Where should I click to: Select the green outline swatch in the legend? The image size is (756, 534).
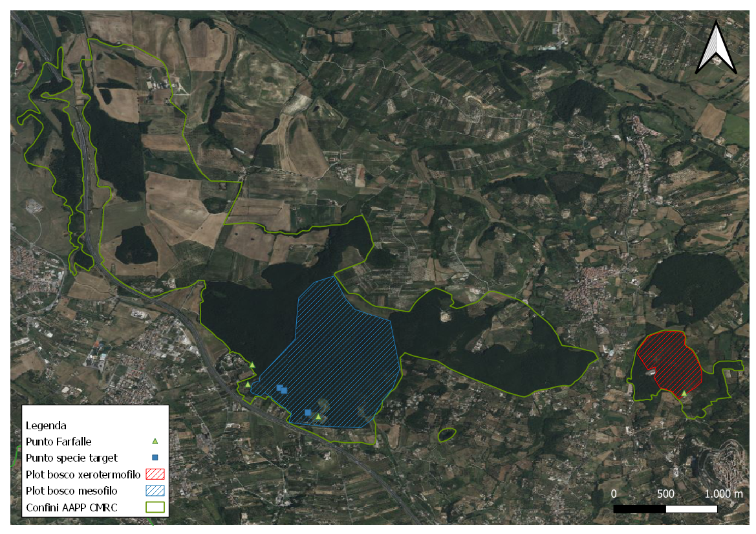pos(155,507)
